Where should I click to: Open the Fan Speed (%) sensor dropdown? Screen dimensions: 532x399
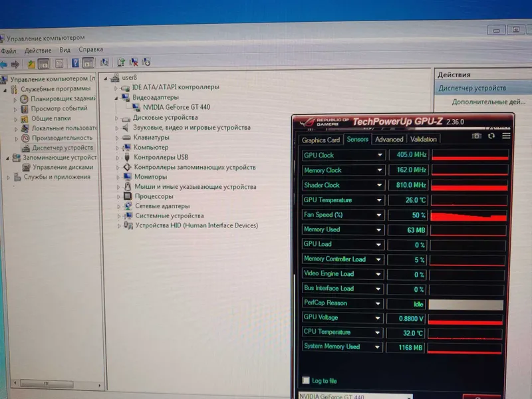(378, 215)
